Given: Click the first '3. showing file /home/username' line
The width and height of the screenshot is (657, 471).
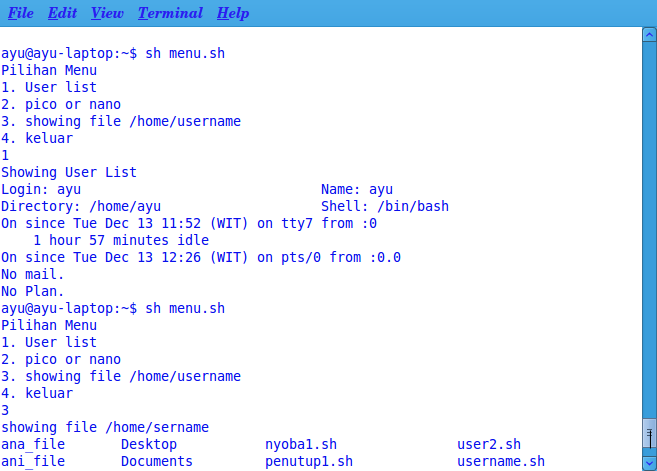Looking at the screenshot, I should [x=121, y=122].
